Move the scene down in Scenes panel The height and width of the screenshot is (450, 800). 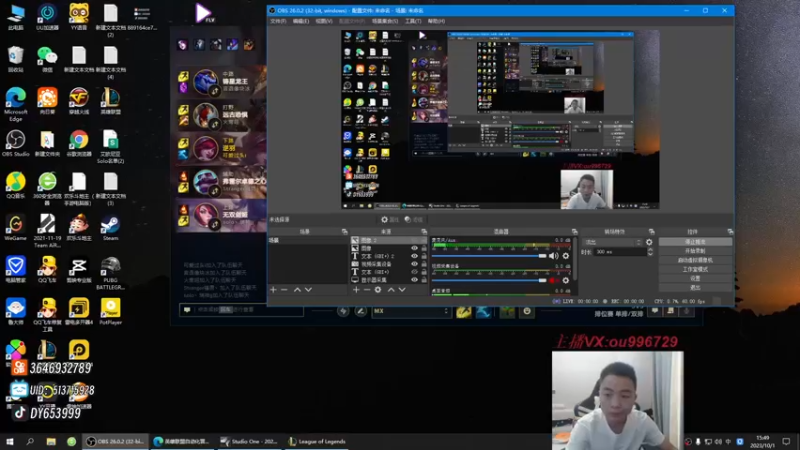tap(308, 290)
